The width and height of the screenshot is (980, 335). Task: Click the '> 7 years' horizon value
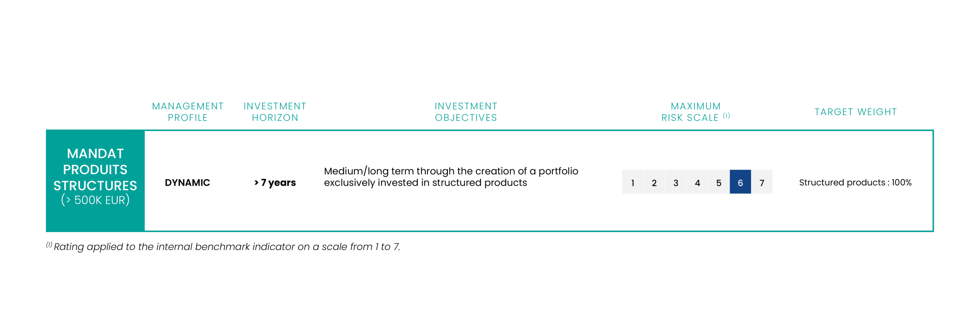[275, 183]
